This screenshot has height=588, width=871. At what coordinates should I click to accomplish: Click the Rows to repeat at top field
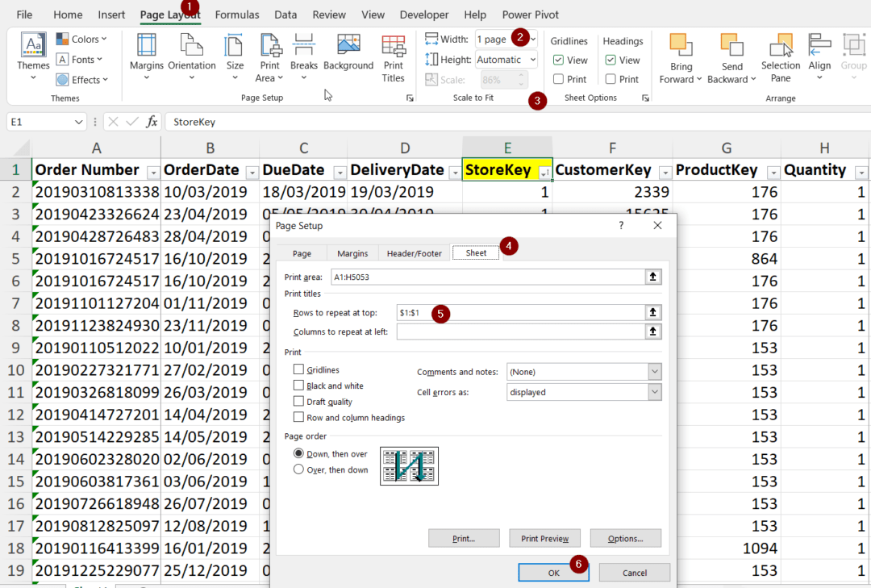pos(524,312)
